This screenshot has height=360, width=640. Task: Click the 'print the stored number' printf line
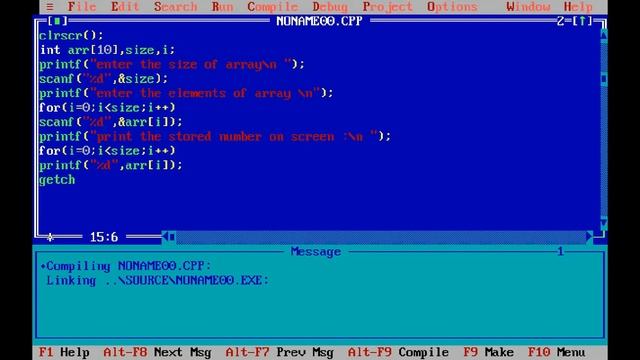click(x=215, y=136)
